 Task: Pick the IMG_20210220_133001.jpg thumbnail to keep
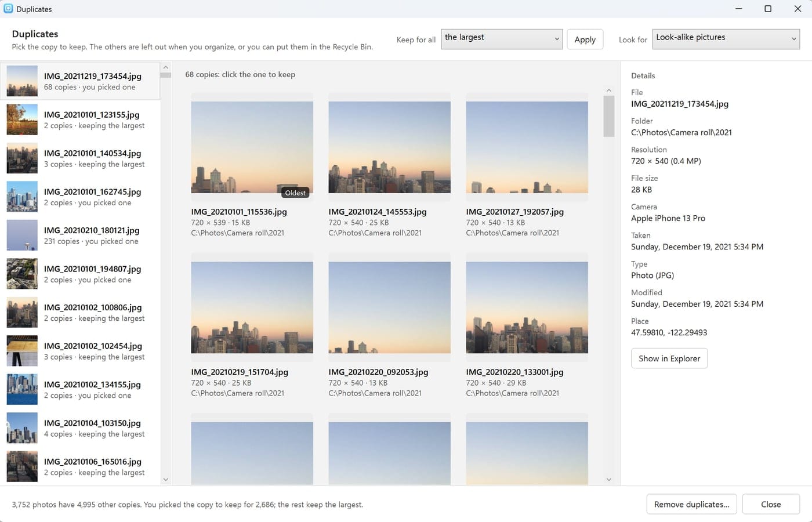527,307
